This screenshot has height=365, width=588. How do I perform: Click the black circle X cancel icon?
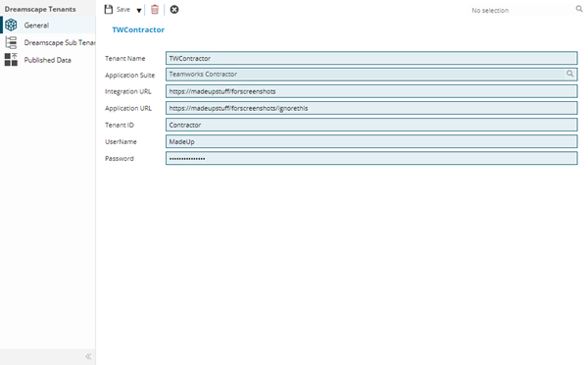(x=174, y=10)
